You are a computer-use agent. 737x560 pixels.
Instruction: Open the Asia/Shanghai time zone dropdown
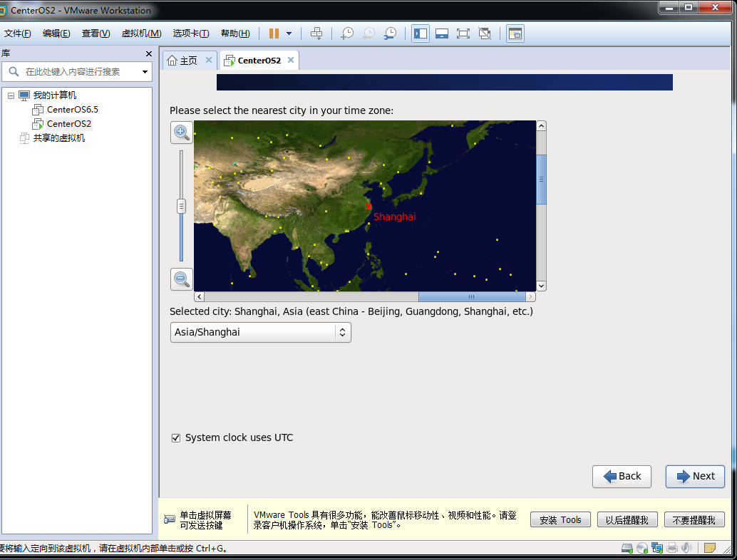tap(260, 332)
